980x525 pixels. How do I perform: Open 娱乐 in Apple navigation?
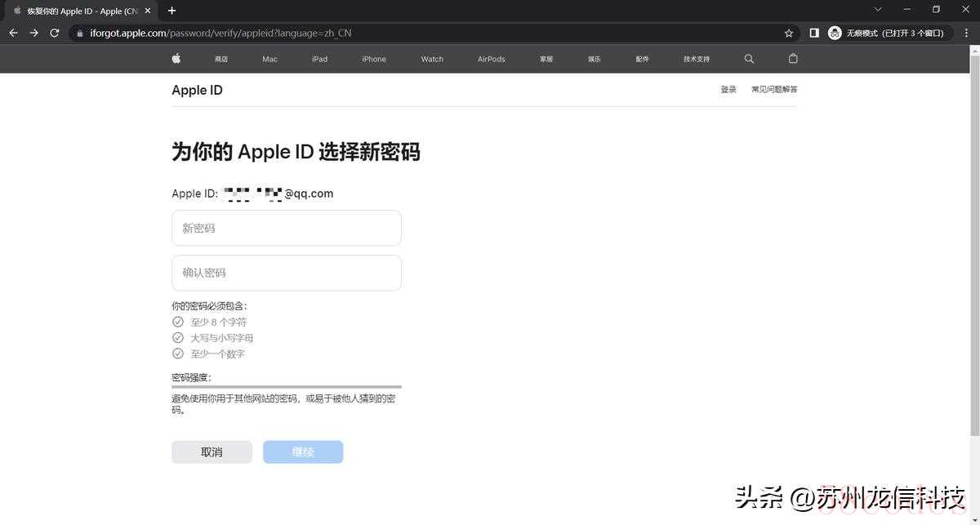point(595,59)
